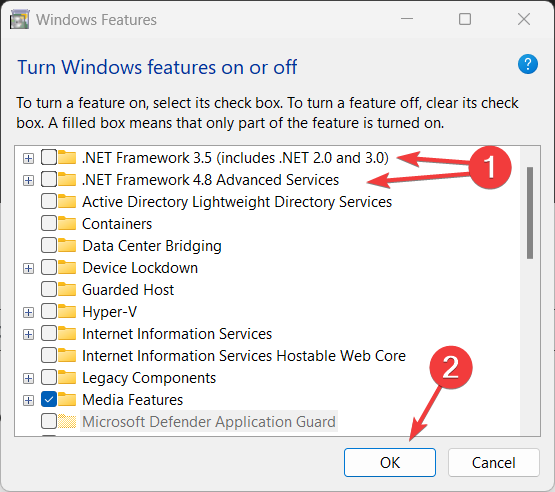Expand the Device Lockdown tree node
Image resolution: width=555 pixels, height=492 pixels.
point(28,269)
